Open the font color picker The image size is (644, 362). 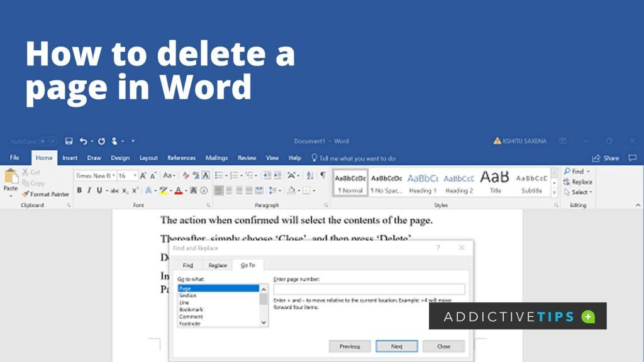pyautogui.click(x=177, y=190)
